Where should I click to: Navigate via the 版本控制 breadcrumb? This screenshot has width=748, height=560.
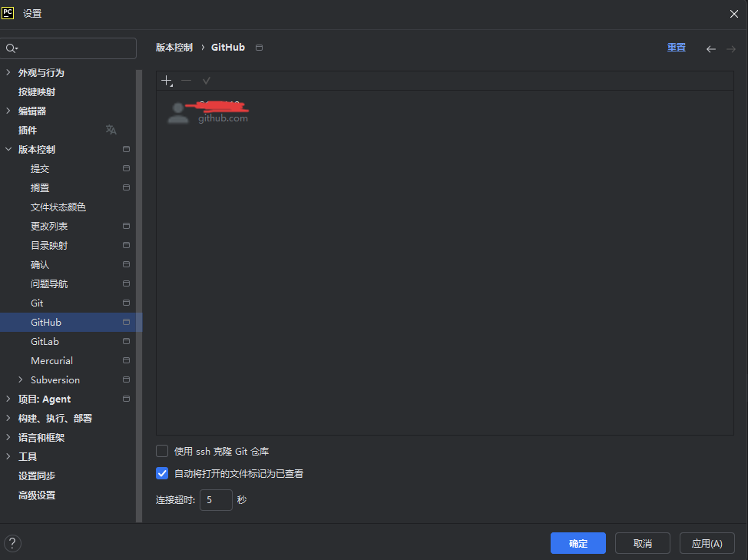(x=174, y=47)
